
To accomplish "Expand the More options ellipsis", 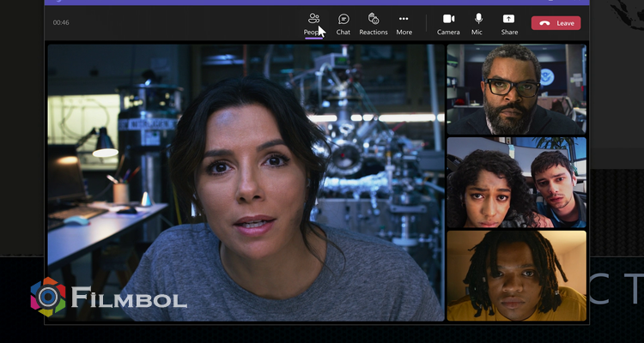I will (x=404, y=19).
